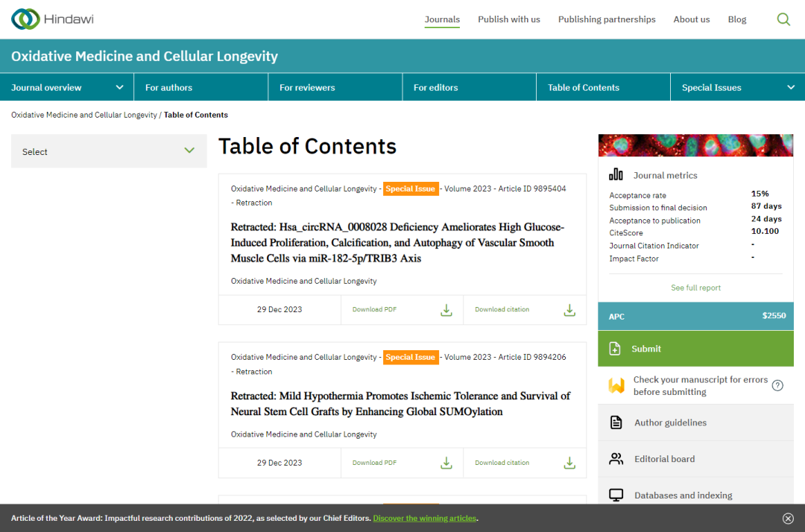Image resolution: width=805 pixels, height=532 pixels.
Task: Open the About us menu
Action: (x=692, y=19)
